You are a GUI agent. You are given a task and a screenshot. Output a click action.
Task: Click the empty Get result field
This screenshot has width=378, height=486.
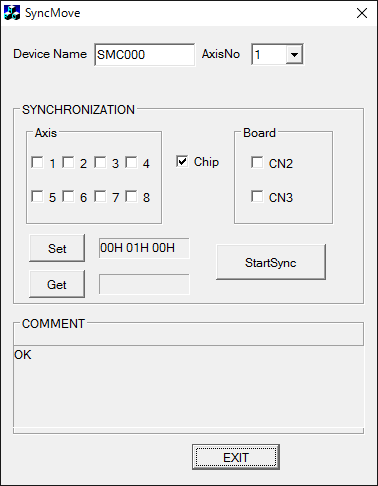point(144,284)
